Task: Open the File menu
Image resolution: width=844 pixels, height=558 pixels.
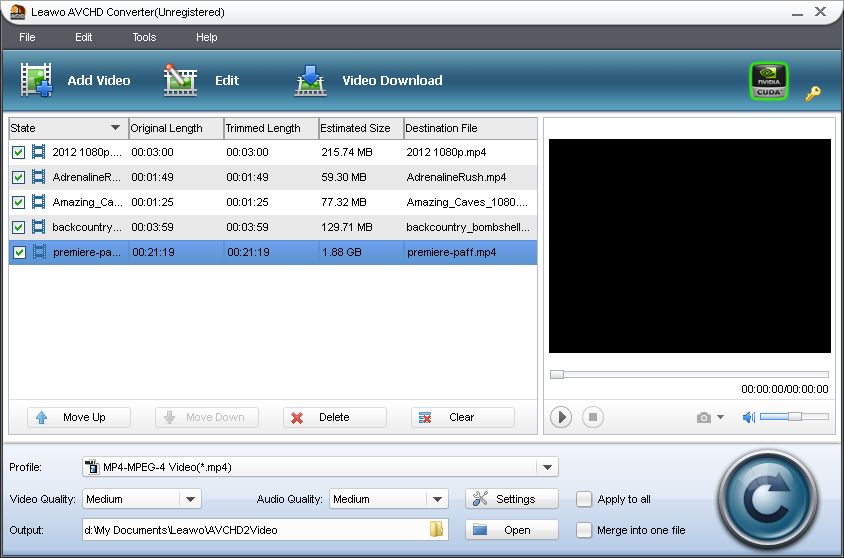Action: point(27,37)
